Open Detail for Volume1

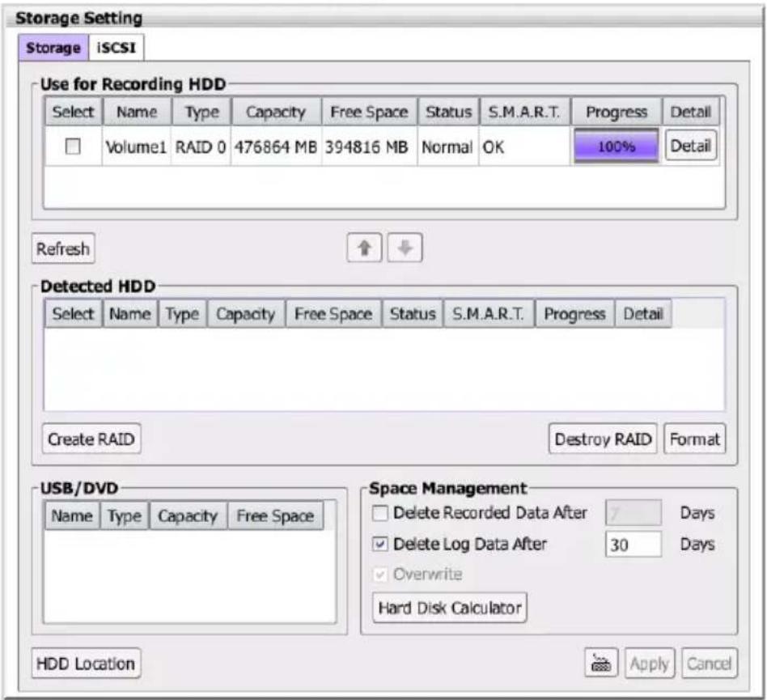click(x=691, y=146)
